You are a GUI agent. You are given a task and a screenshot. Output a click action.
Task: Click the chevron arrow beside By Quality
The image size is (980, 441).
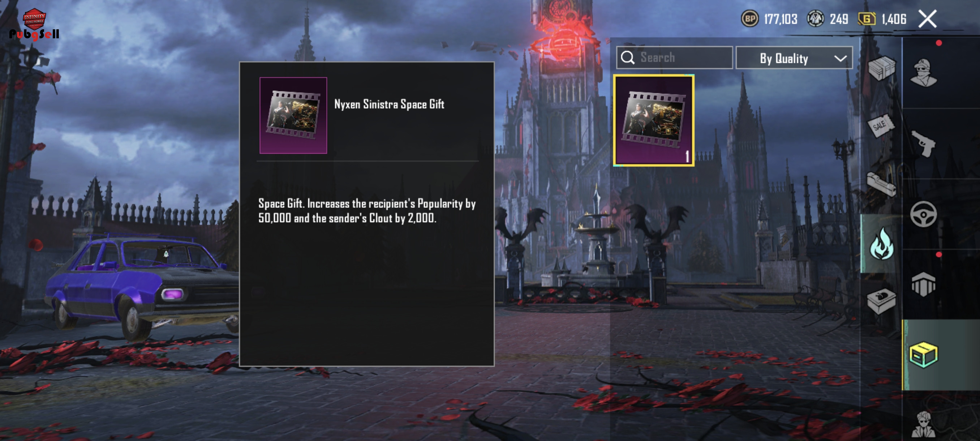[840, 59]
